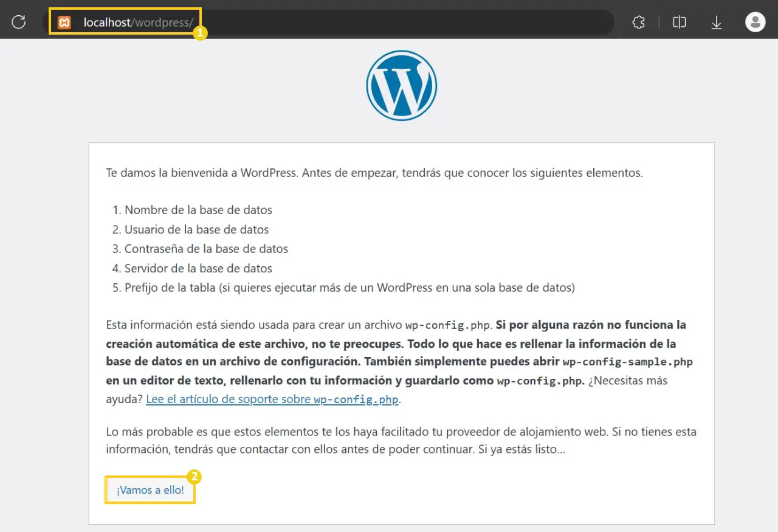
Task: Toggle split screen view icon
Action: (x=680, y=22)
